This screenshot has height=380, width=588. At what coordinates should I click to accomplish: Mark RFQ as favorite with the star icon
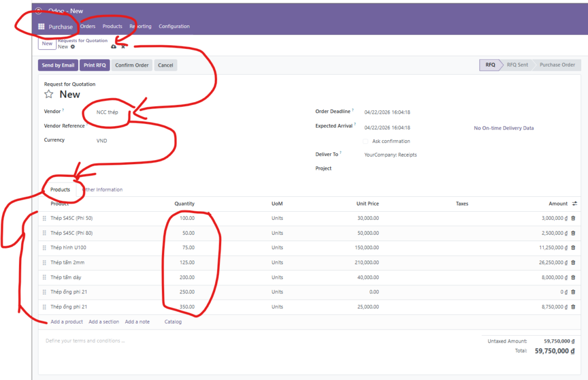49,94
